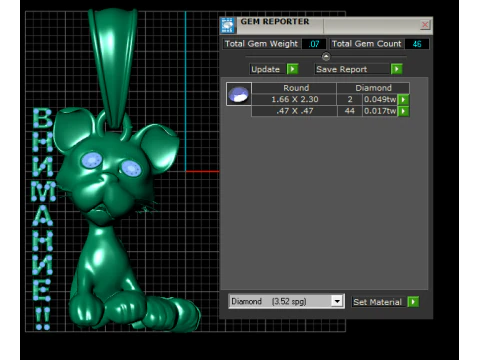Select the 1.66 X 2.30 size cell
This screenshot has width=480, height=360.
point(294,99)
